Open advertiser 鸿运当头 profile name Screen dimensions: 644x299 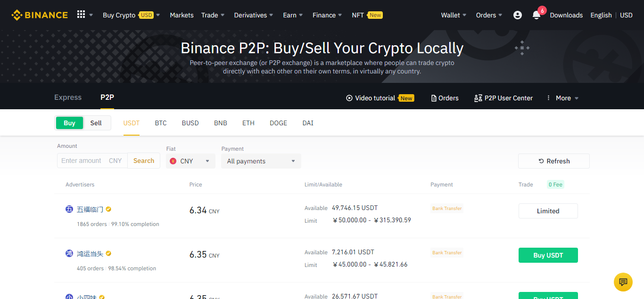(90, 253)
